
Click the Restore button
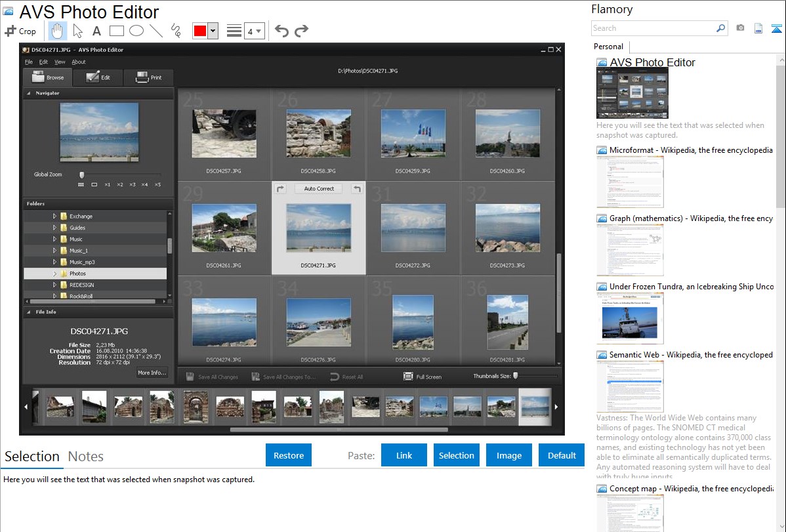(289, 455)
